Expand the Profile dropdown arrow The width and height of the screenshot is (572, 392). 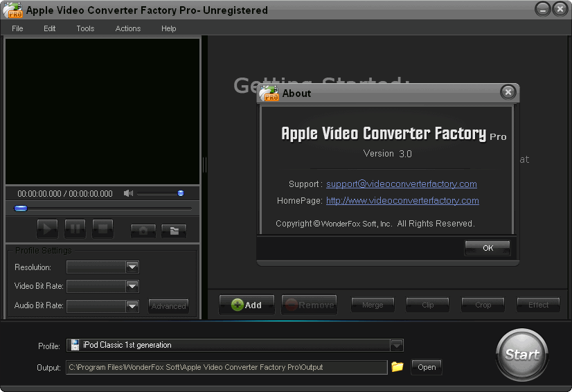click(397, 345)
